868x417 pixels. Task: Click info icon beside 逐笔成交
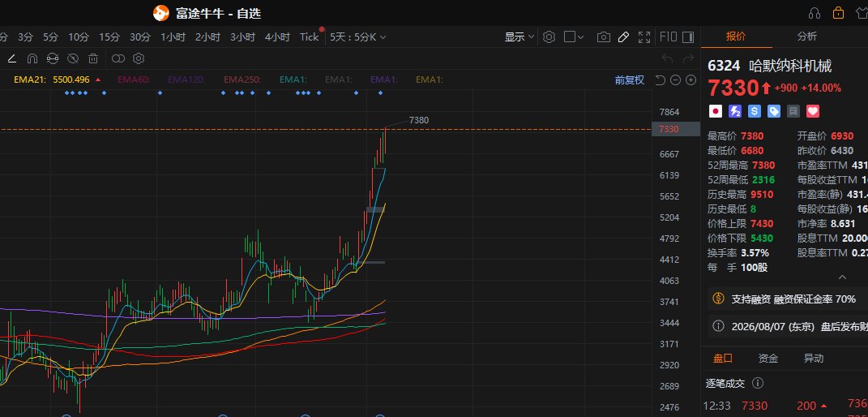point(758,383)
